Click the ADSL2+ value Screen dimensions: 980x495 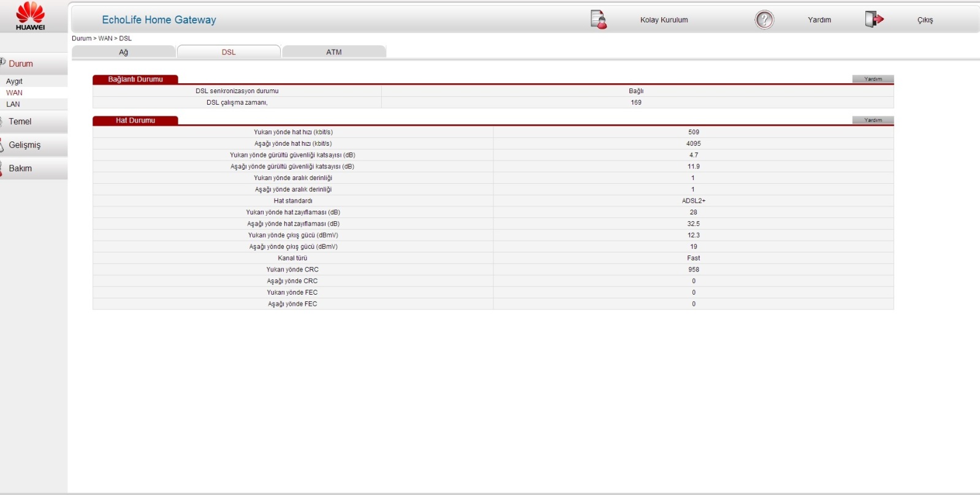694,201
